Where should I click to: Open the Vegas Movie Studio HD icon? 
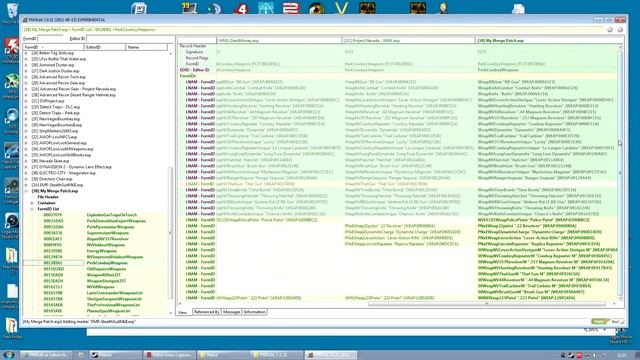tap(11, 222)
